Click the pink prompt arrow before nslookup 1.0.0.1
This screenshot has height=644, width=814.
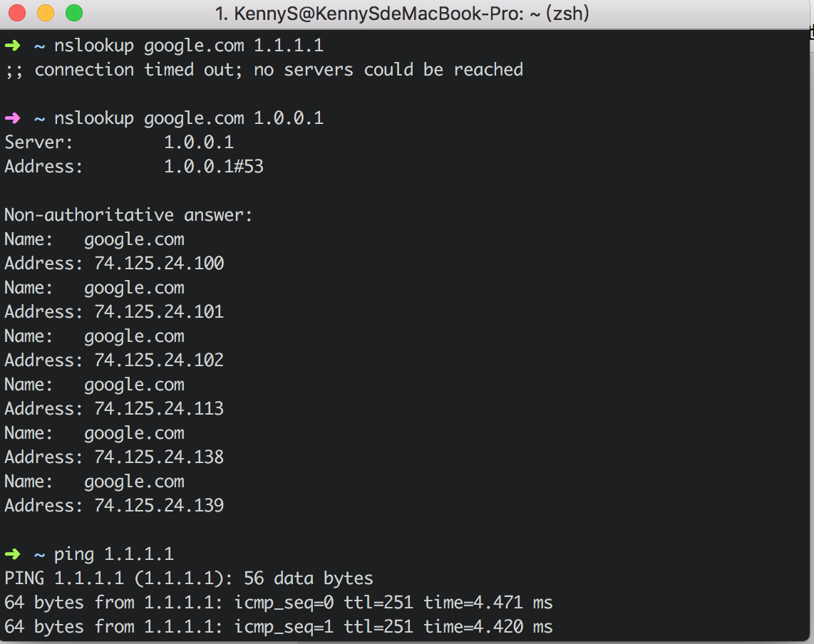(x=12, y=118)
